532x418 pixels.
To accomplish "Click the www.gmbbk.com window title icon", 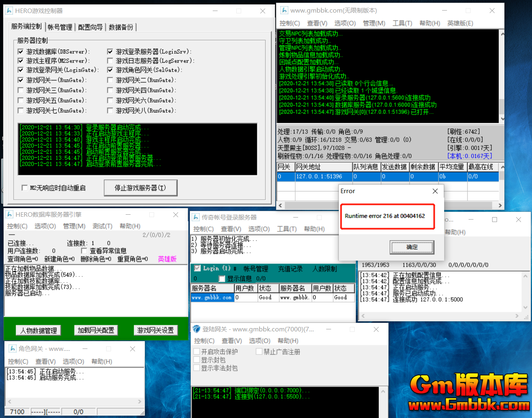I will (x=284, y=11).
